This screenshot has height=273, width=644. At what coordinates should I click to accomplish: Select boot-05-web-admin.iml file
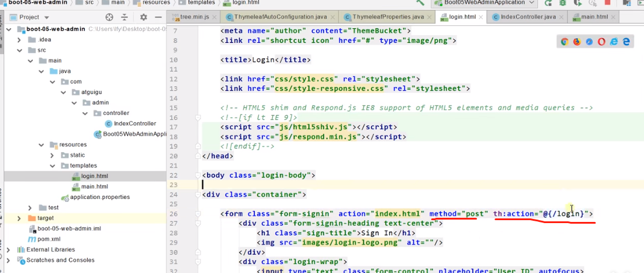point(65,229)
